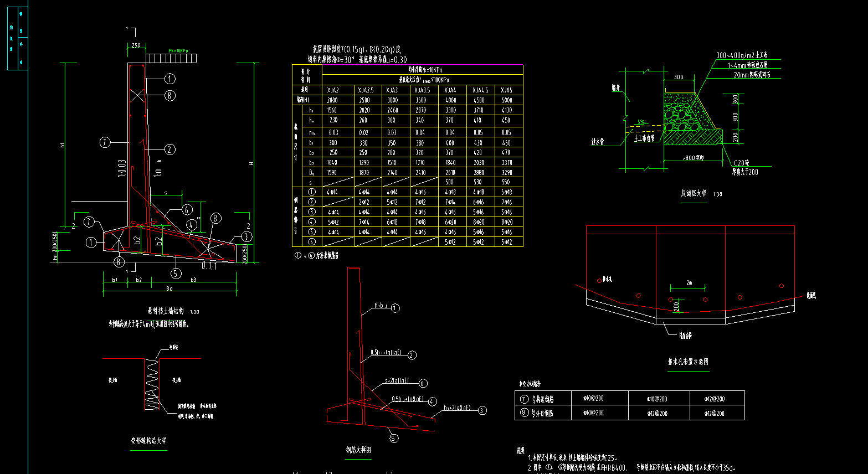Pick the ≥800 dimension text
The image size is (868, 474).
pos(692,158)
